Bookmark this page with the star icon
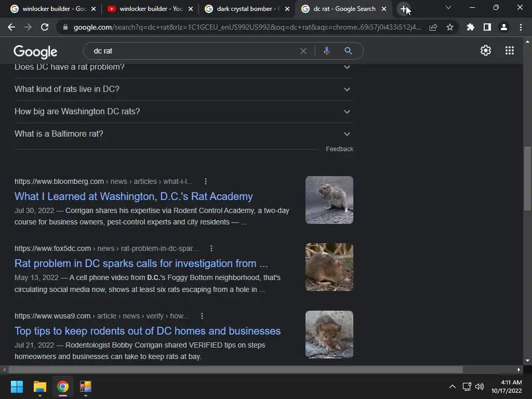 pyautogui.click(x=450, y=27)
